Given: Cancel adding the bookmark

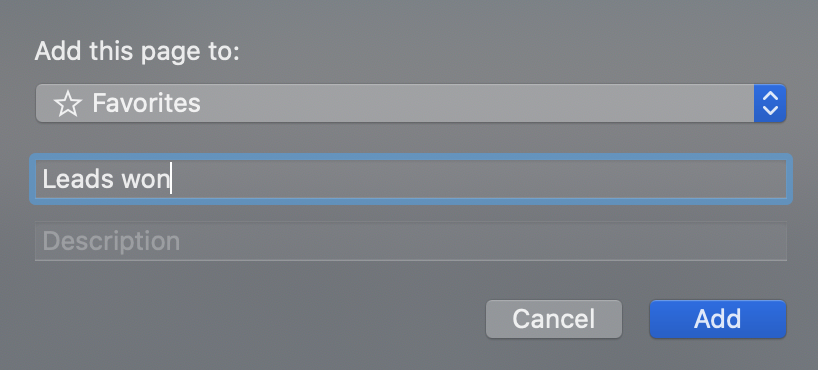Looking at the screenshot, I should pos(554,319).
